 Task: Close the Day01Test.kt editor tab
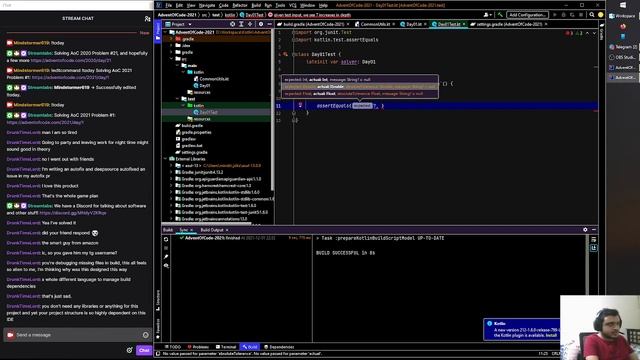464,24
